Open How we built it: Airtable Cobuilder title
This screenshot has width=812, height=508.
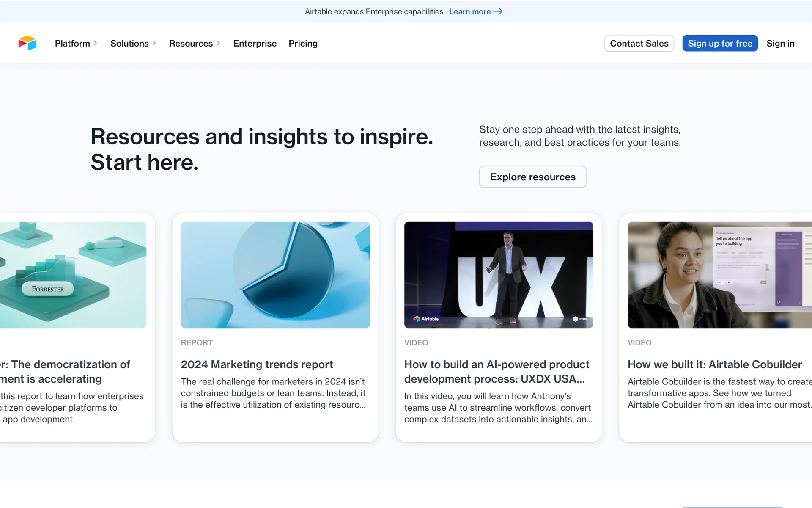click(714, 364)
